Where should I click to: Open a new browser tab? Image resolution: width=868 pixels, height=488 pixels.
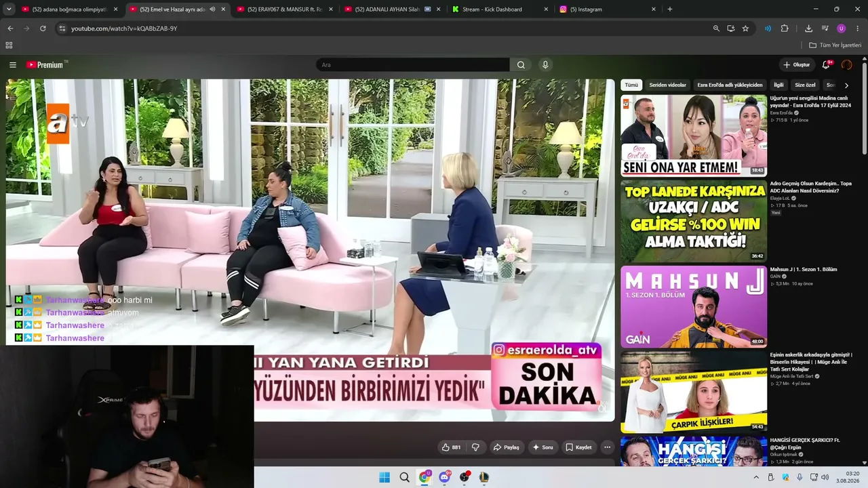tap(670, 9)
